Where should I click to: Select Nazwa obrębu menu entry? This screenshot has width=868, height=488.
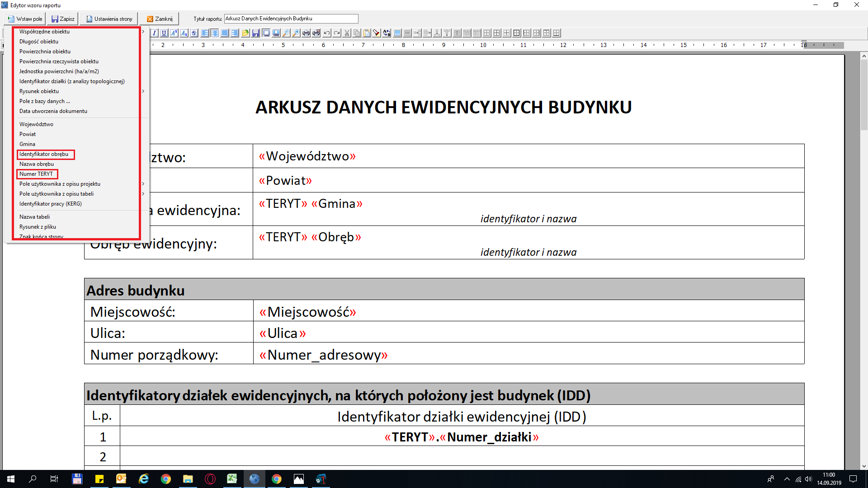(x=37, y=164)
